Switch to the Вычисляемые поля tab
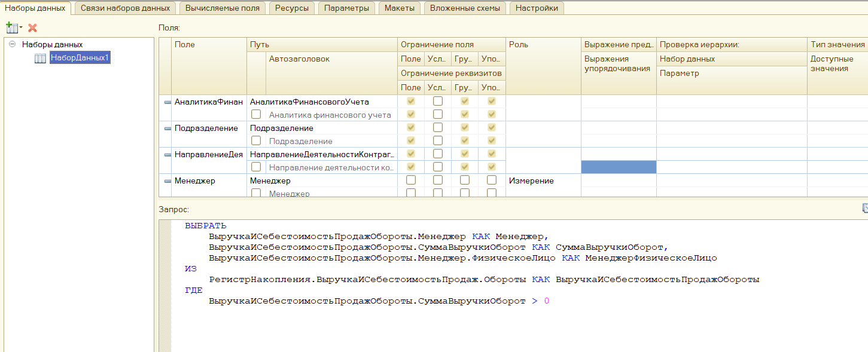The height and width of the screenshot is (352, 868). pyautogui.click(x=222, y=8)
